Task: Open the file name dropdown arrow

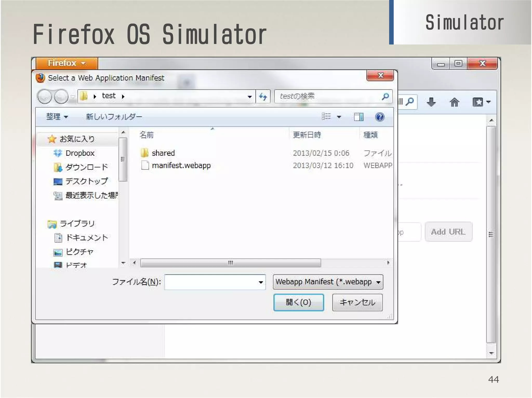Action: (x=261, y=282)
